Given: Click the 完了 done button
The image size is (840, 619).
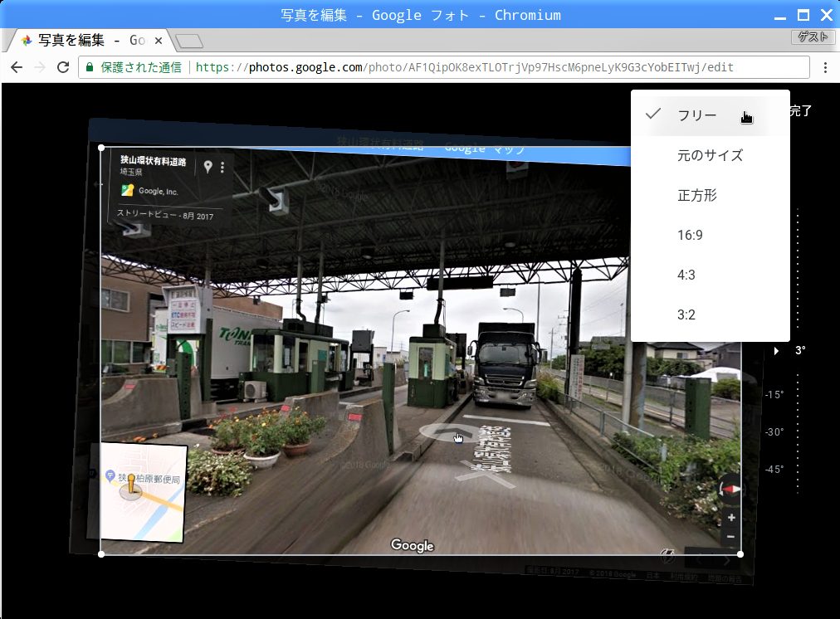Looking at the screenshot, I should (801, 111).
